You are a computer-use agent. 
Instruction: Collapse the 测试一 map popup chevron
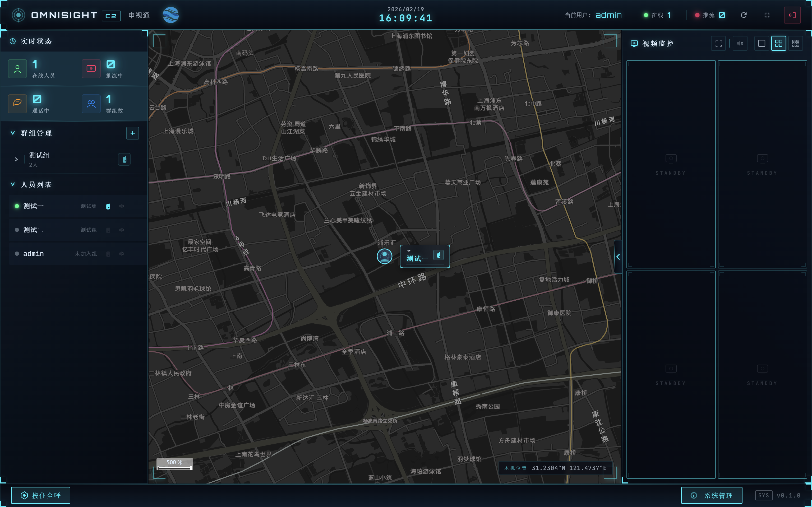pos(409,250)
